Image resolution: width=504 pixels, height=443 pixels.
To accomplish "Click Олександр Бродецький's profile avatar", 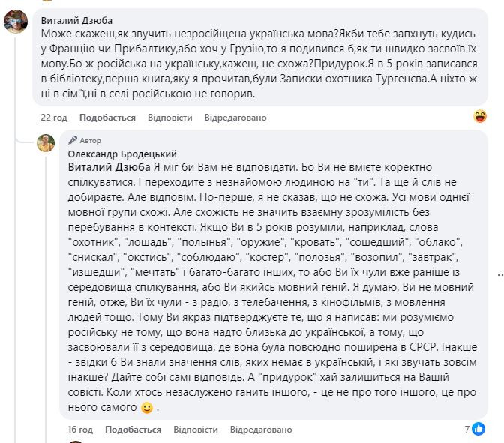I will click(46, 142).
